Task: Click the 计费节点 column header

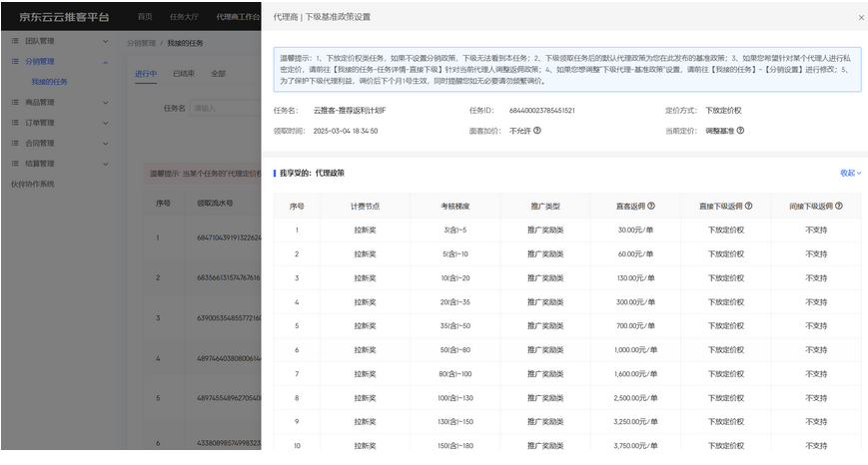Action: [365, 207]
